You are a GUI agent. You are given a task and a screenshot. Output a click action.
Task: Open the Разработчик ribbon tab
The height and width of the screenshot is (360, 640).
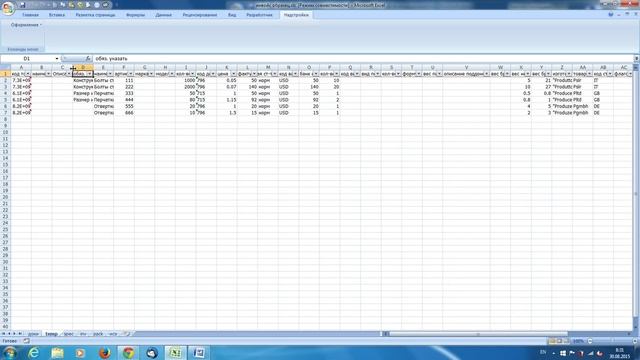[x=259, y=15]
